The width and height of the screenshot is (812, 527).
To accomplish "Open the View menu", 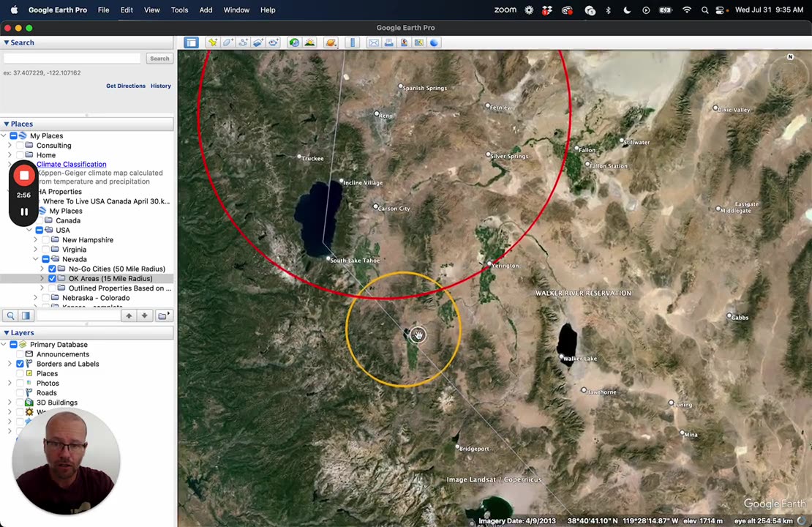I will tap(151, 10).
